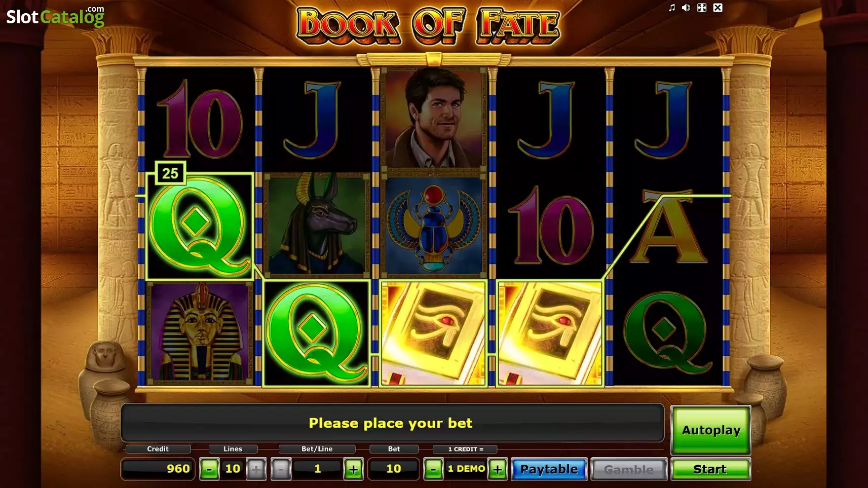
Task: Increase the Bet/Line value
Action: [x=354, y=469]
